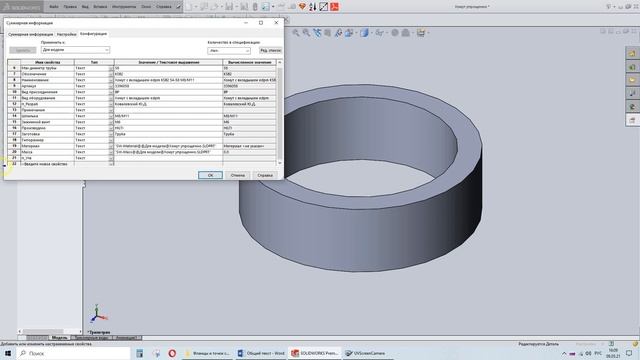Click value cell of Примечание row
The height and width of the screenshot is (360, 640).
pyautogui.click(x=168, y=110)
